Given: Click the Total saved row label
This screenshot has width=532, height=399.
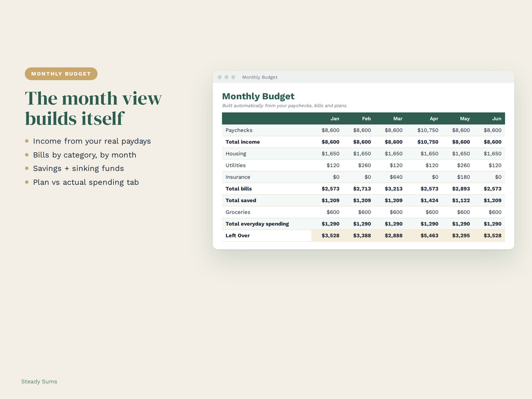Looking at the screenshot, I should (x=241, y=201).
